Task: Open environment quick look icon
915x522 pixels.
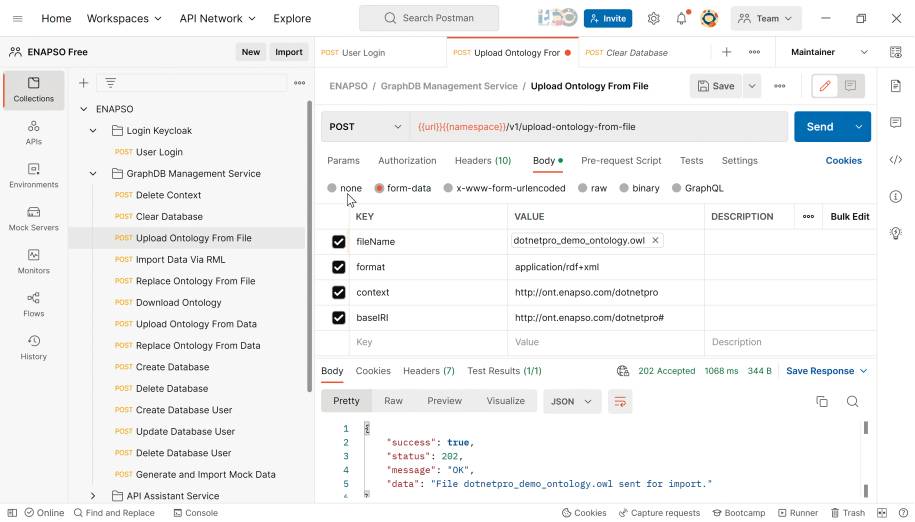Action: 896,52
